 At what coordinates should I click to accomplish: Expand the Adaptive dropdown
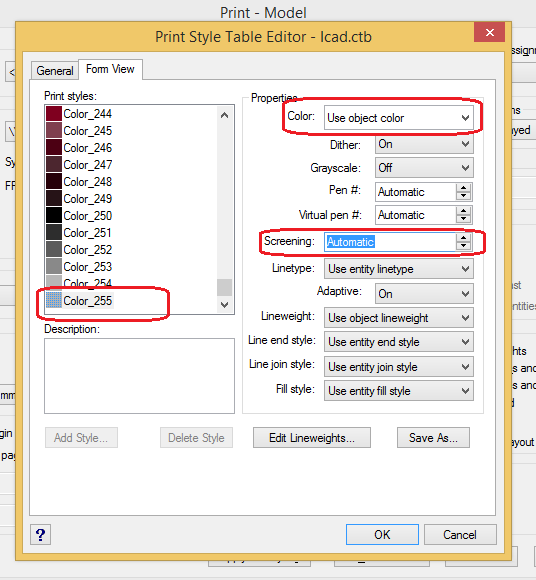point(424,294)
